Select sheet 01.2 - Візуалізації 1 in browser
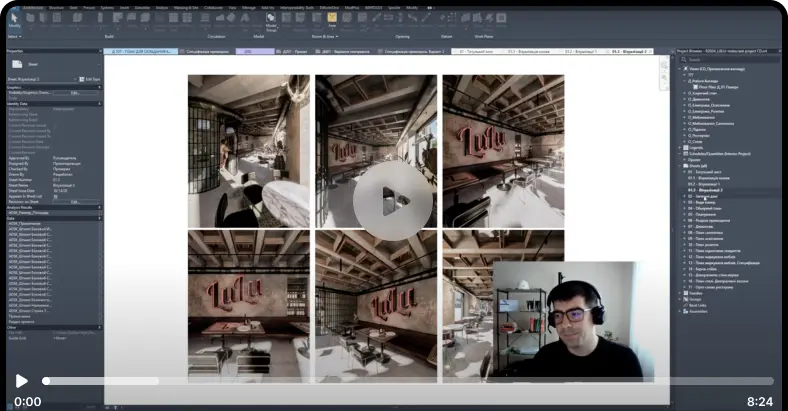 pos(704,184)
